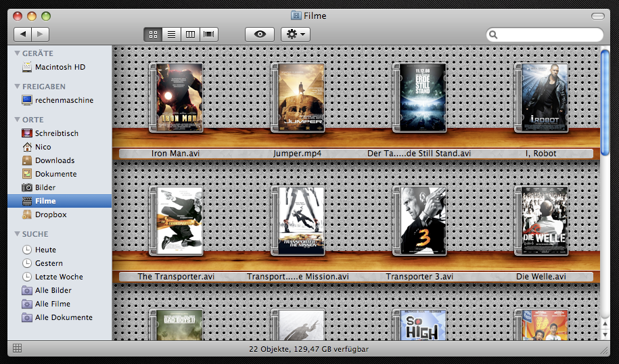
Task: Click the rechenmaschine monitor icon
Action: pos(27,100)
